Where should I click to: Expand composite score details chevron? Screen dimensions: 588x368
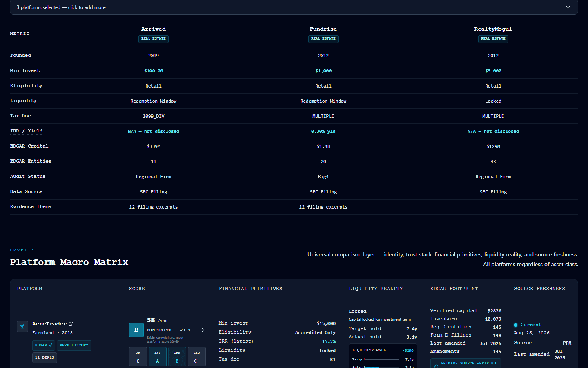click(x=203, y=330)
